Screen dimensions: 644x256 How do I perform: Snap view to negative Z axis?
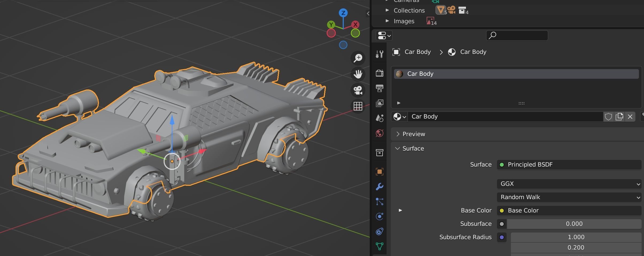343,45
